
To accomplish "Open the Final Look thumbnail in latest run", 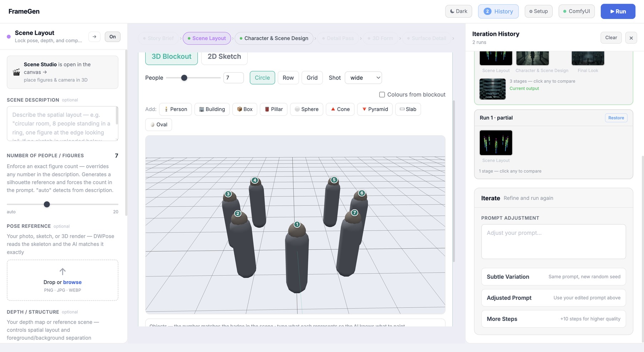I will tap(588, 58).
